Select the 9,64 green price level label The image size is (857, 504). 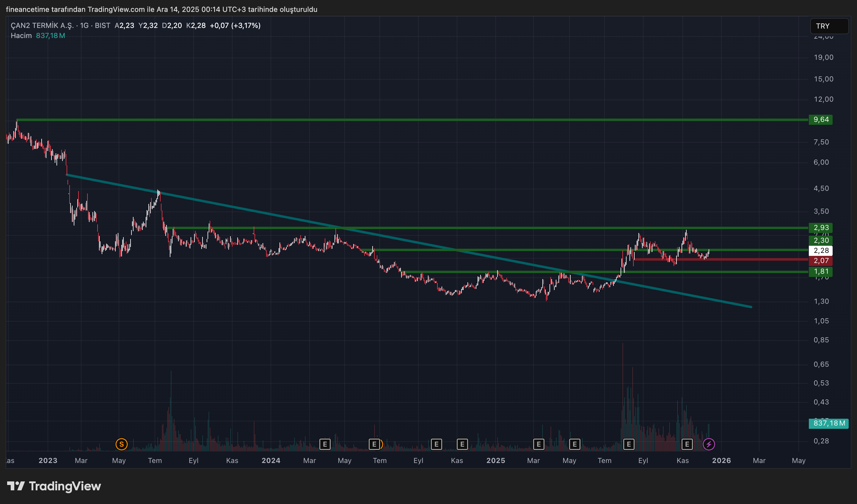pyautogui.click(x=821, y=120)
